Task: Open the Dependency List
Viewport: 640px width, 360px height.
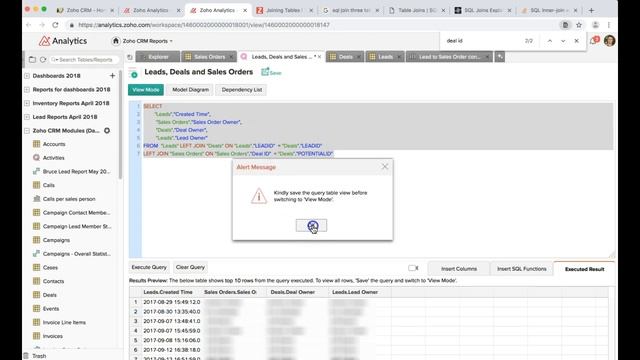Action: click(242, 90)
